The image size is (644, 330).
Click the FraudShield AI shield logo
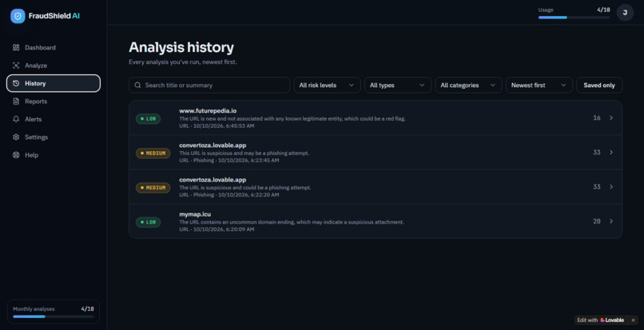(18, 16)
